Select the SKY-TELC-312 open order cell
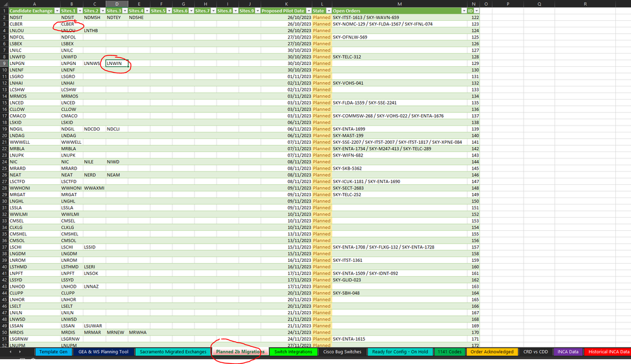This screenshot has height=364, width=631. [x=400, y=57]
